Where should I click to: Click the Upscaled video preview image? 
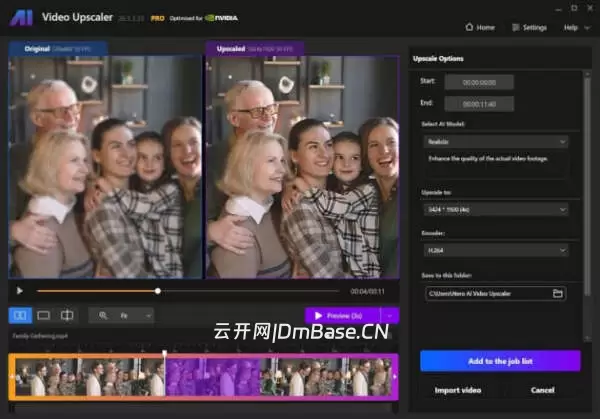[303, 167]
